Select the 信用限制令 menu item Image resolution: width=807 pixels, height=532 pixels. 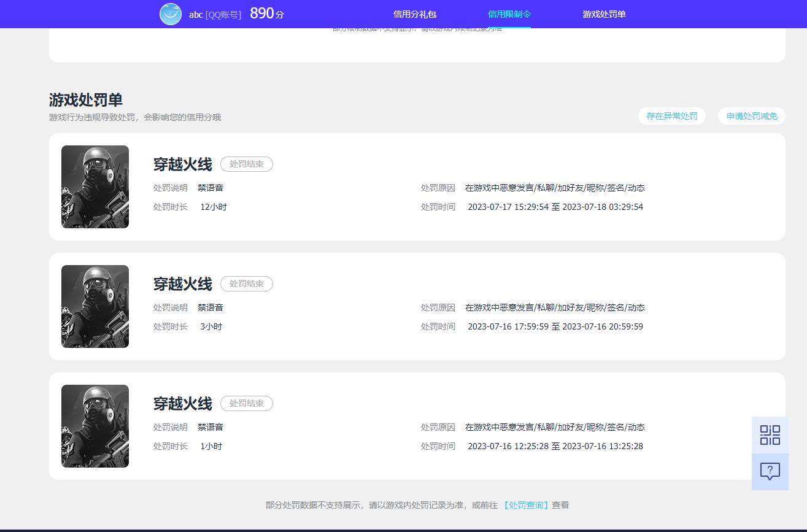(509, 13)
